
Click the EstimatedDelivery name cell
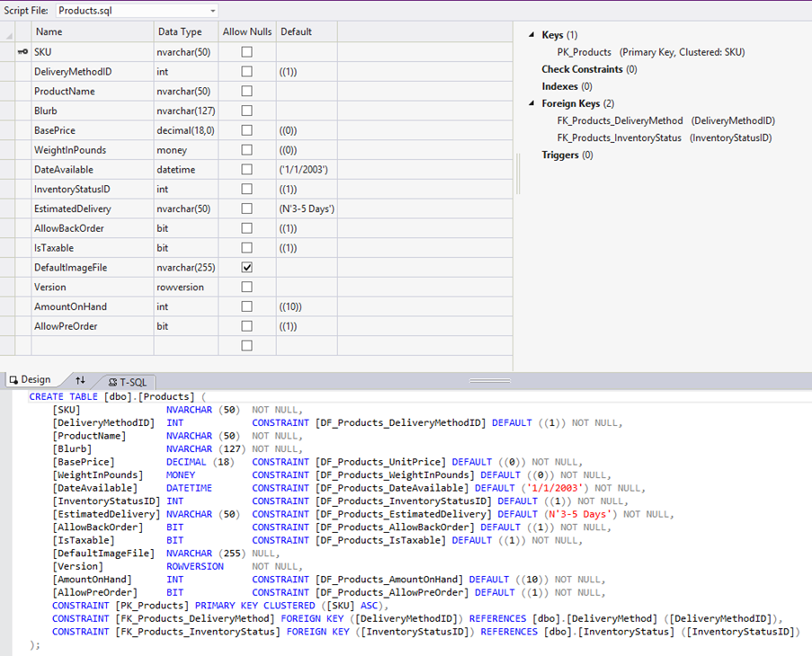tap(93, 209)
